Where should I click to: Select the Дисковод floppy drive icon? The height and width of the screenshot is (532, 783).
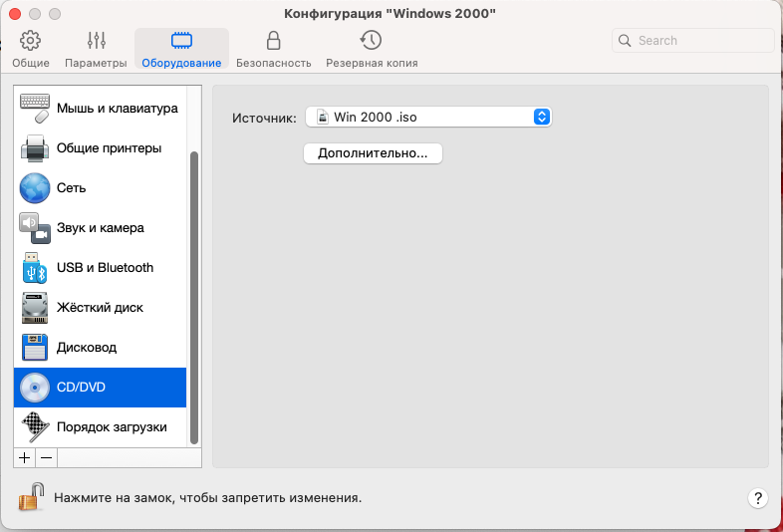(x=35, y=347)
